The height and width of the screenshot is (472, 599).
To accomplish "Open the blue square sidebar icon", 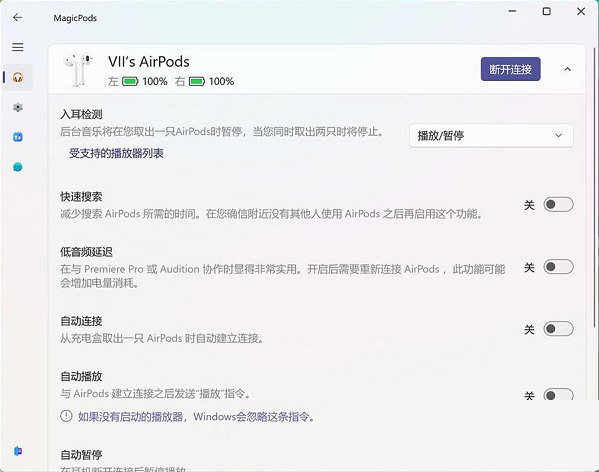I will (18, 137).
